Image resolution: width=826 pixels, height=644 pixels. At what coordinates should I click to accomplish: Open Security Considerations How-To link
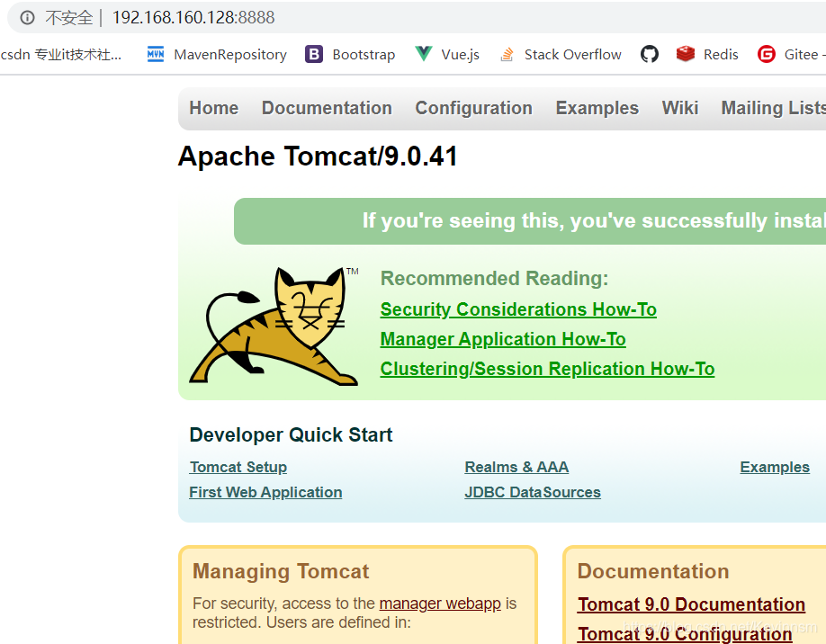click(518, 309)
